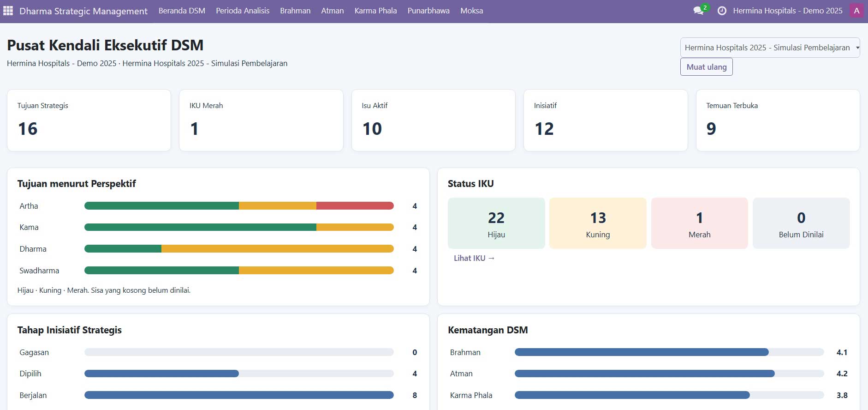Viewport: 868px width, 410px height.
Task: Open the user avatar menu
Action: coord(856,11)
